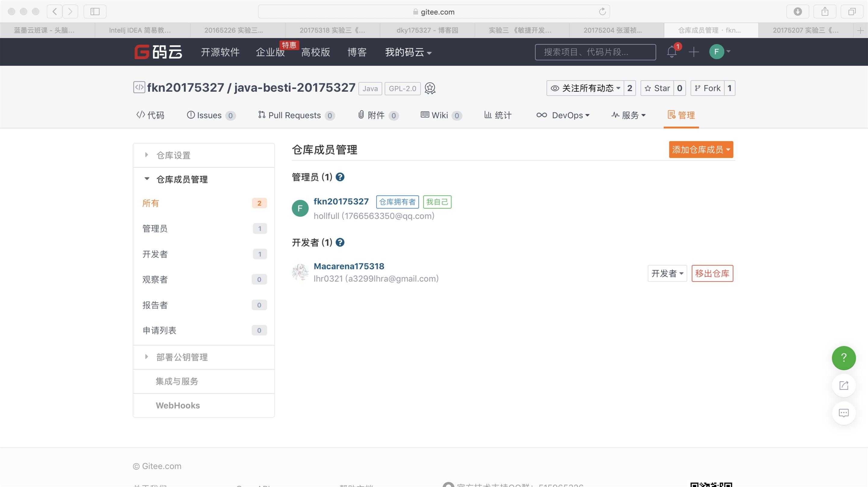Screen dimensions: 868x487
Task: Click the floating chat message icon
Action: [843, 413]
